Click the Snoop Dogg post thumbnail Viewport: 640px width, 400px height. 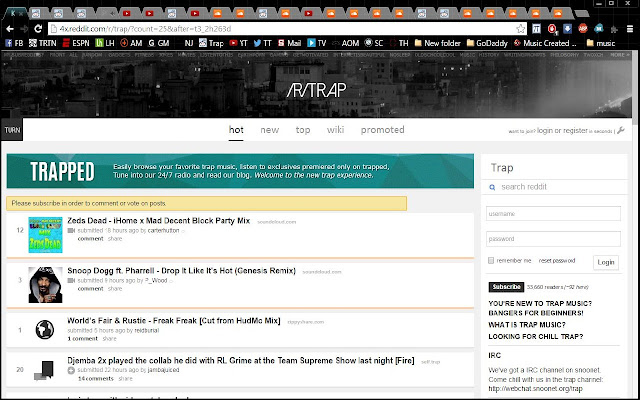(x=45, y=285)
